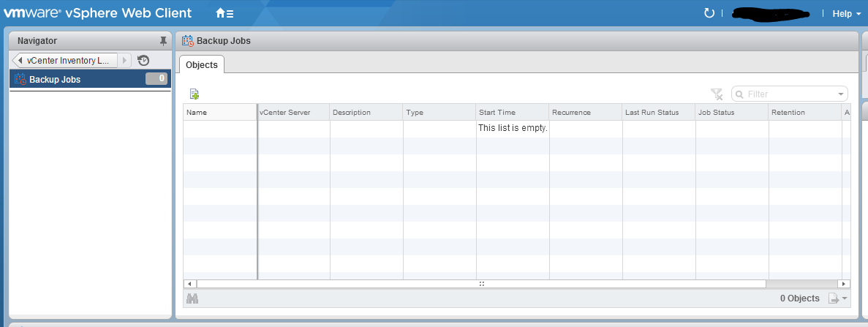Viewport: 868px width, 327px height.
Task: Clear the filter funnel icon
Action: pos(717,94)
